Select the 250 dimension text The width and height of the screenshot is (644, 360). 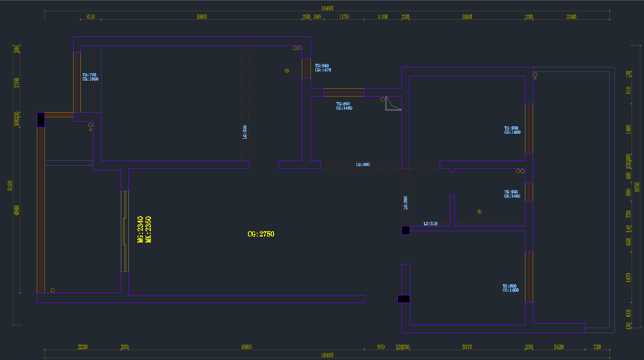(306, 17)
